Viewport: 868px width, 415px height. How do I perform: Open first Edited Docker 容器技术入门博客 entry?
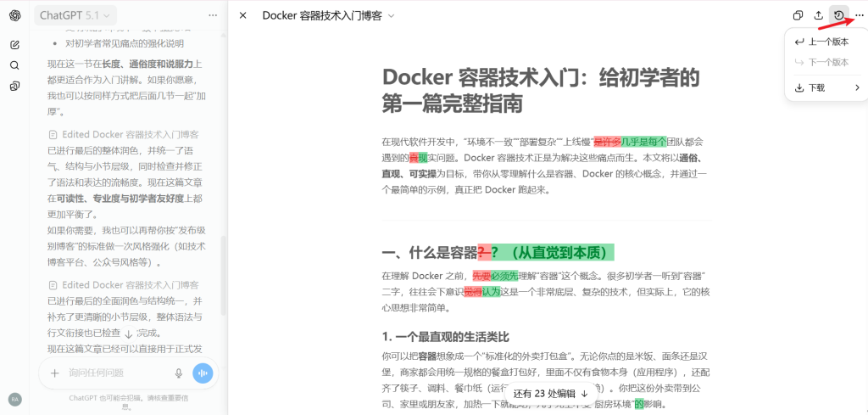click(x=124, y=134)
